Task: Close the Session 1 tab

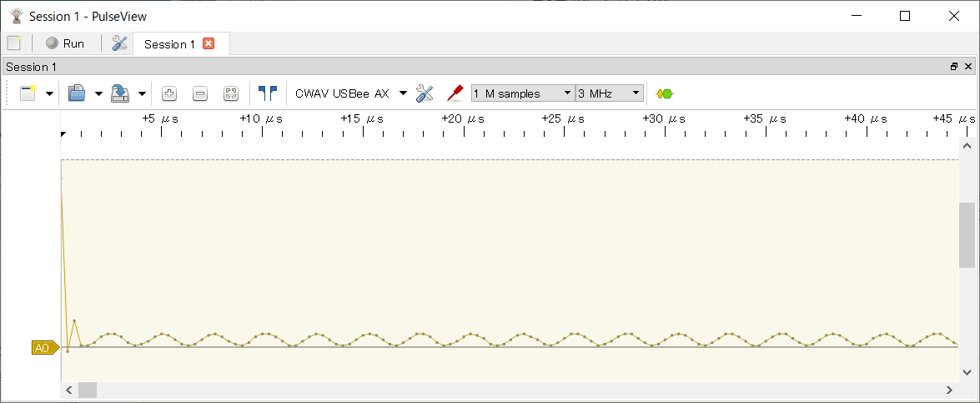Action: coord(209,44)
